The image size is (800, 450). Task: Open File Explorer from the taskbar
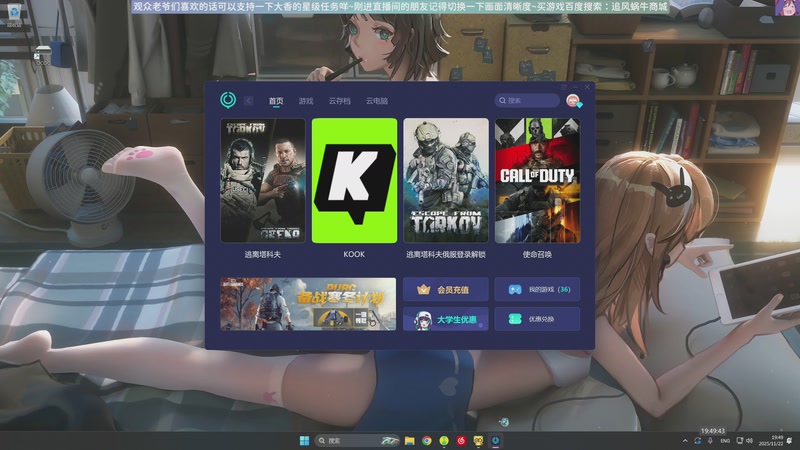point(409,440)
